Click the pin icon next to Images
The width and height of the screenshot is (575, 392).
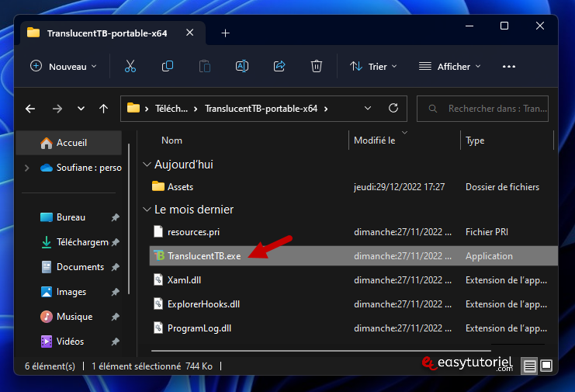115,292
